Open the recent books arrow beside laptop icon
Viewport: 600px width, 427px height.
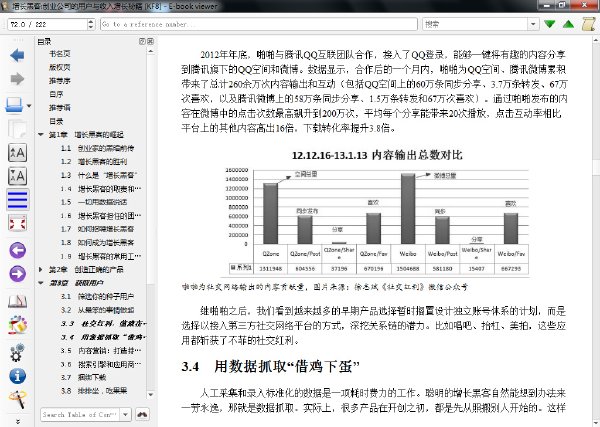(29, 106)
